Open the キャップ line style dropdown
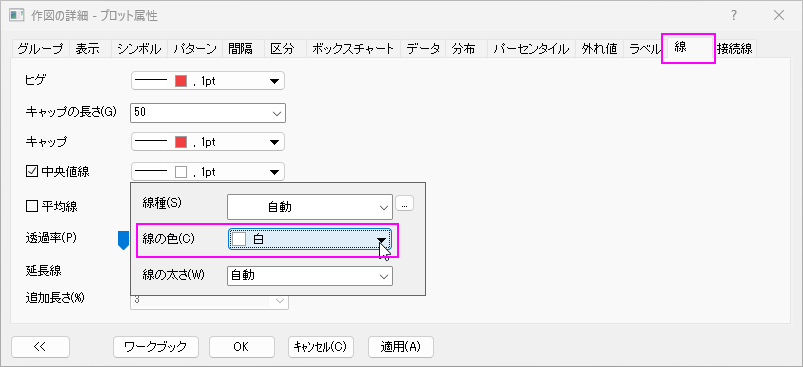Screen dimensions: 803x367 (x=208, y=142)
